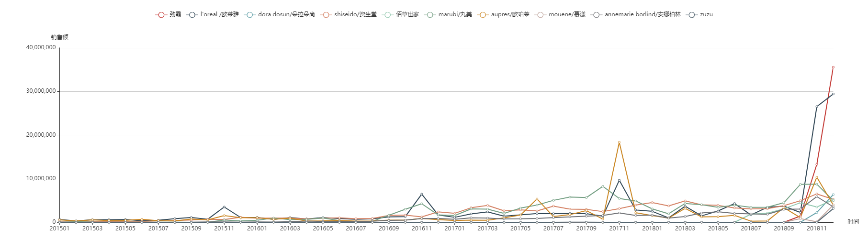Toggle the zuzu legend entry
The height and width of the screenshot is (239, 868).
click(x=699, y=15)
